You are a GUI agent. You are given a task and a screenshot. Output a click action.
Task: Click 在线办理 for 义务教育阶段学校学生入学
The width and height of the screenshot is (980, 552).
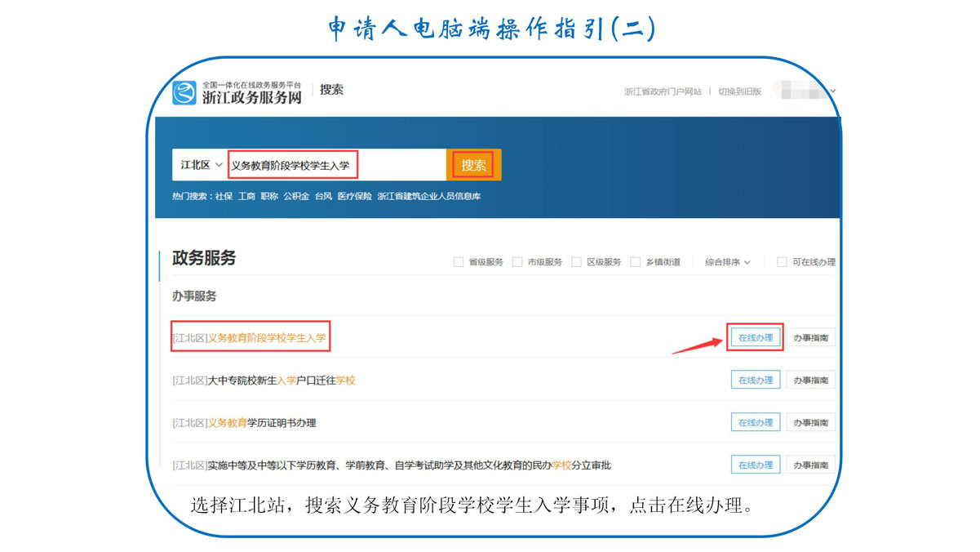[x=755, y=337]
